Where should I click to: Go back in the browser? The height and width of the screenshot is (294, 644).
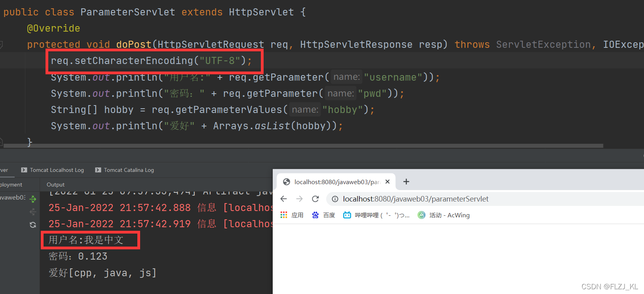283,199
